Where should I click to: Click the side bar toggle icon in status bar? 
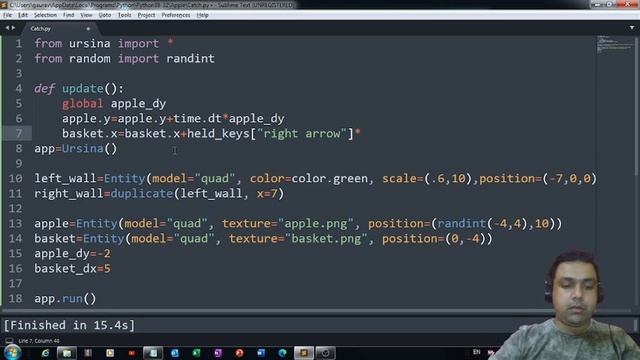9,340
